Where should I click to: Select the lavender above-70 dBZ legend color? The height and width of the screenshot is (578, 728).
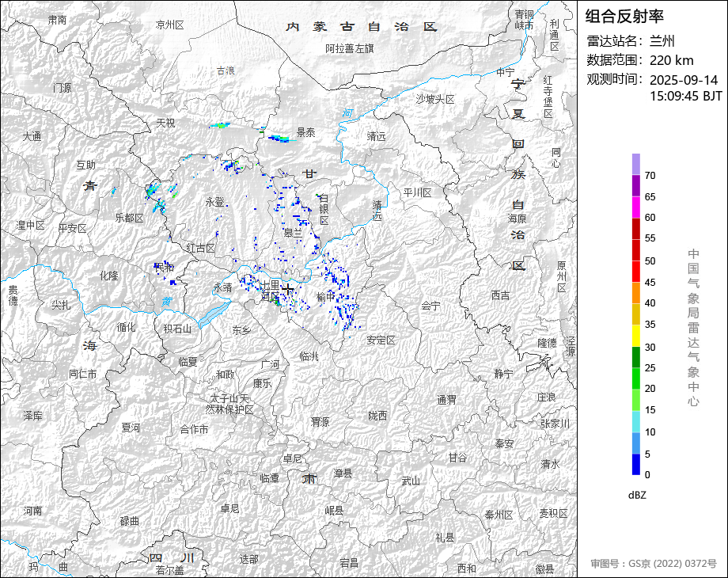click(x=636, y=164)
